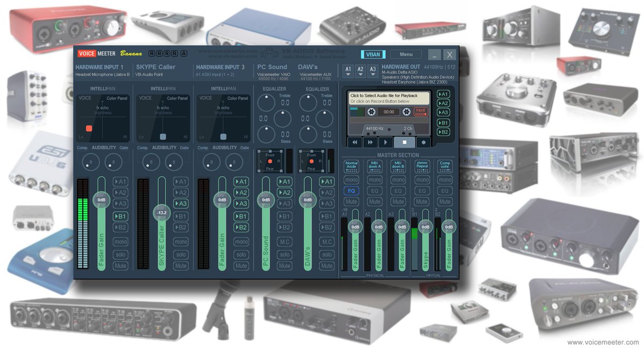Mute the DAW's strip

[326, 266]
